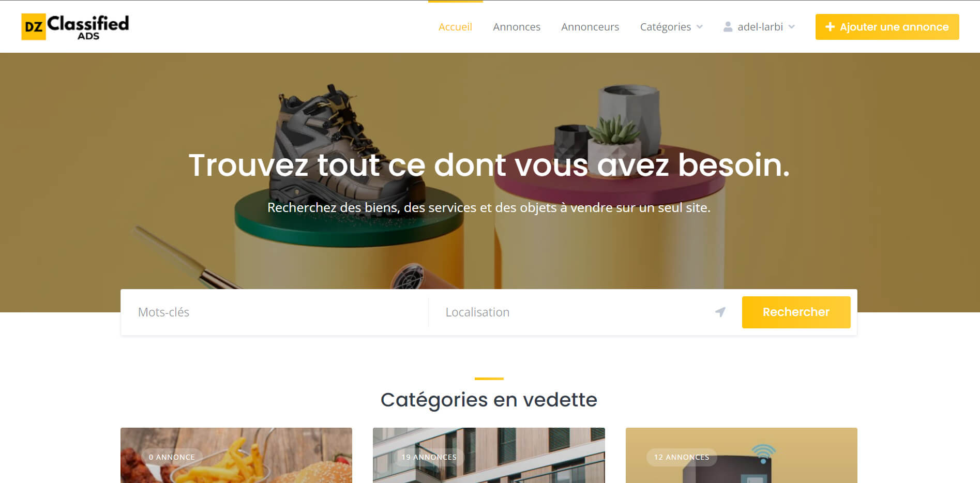Click the user profile icon
The width and height of the screenshot is (980, 483).
pyautogui.click(x=728, y=27)
